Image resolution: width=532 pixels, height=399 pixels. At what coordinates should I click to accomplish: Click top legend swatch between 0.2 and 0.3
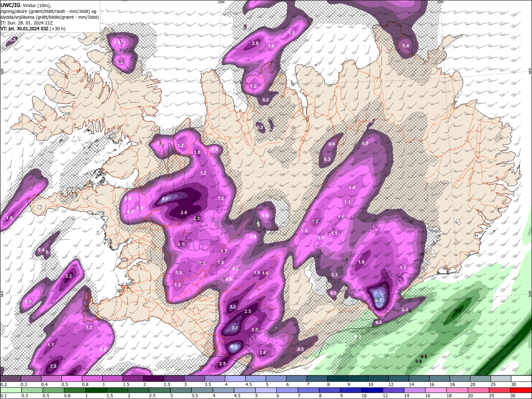tap(10, 379)
